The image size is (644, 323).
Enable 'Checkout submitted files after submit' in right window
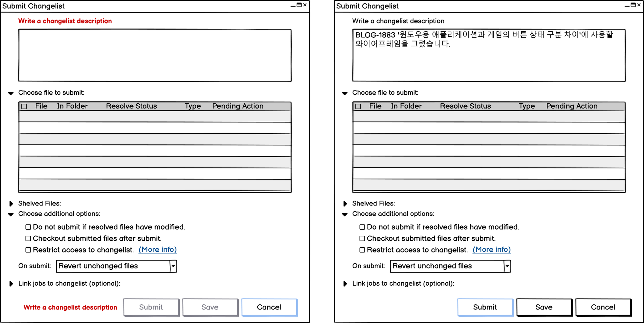coord(362,238)
